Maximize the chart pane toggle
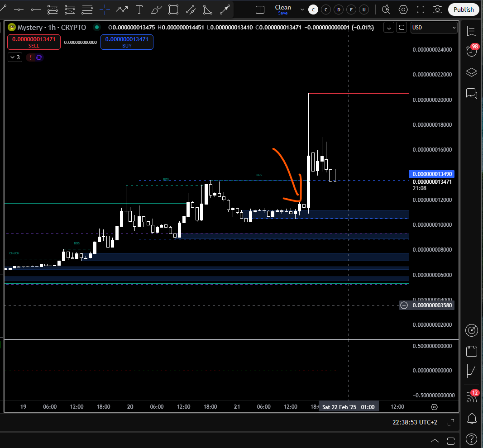This screenshot has width=483, height=448. point(451,422)
